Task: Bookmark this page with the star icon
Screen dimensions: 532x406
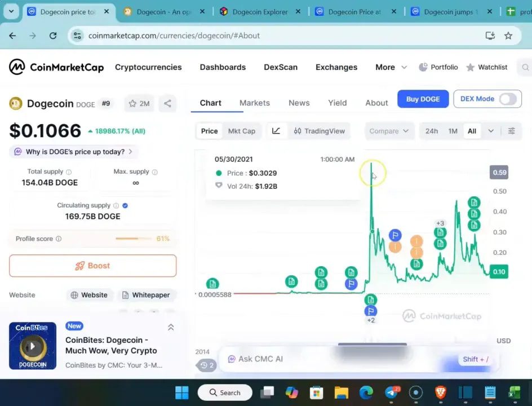Action: pyautogui.click(x=508, y=36)
